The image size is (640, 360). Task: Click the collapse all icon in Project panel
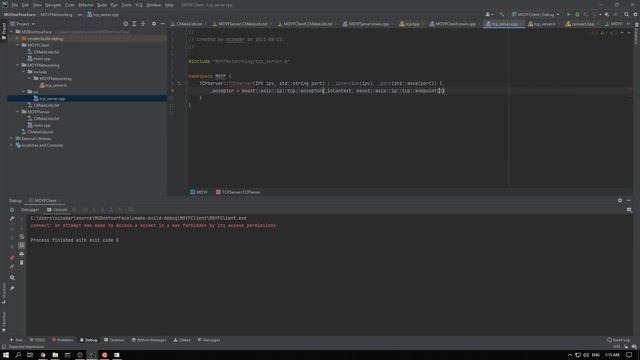point(143,24)
